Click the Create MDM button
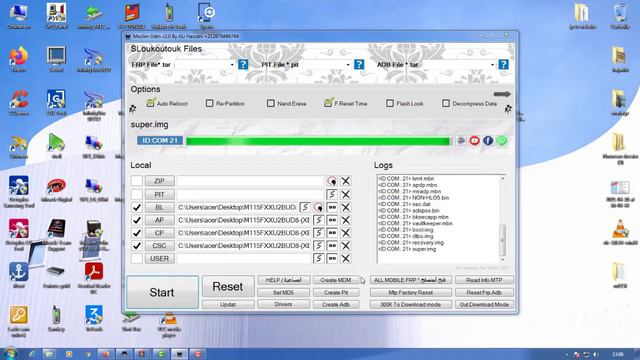This screenshot has height=360, width=640. tap(336, 280)
